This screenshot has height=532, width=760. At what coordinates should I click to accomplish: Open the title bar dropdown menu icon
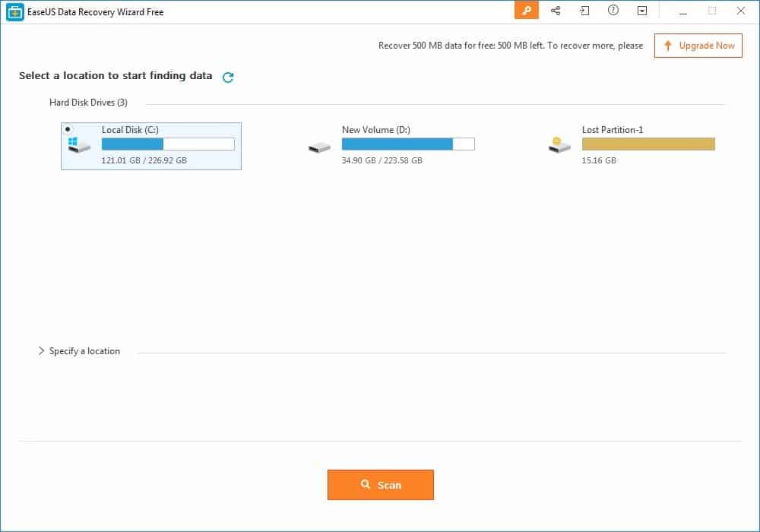[642, 11]
